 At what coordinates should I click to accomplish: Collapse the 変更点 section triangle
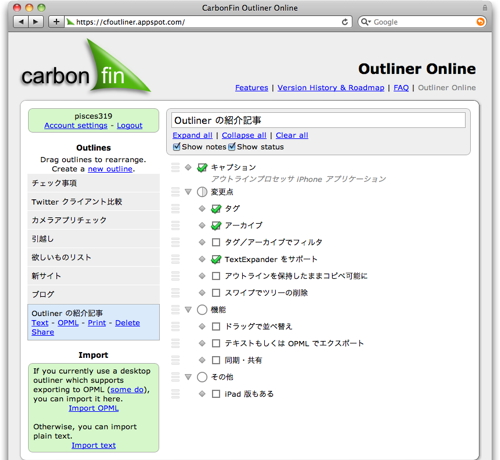tap(188, 192)
